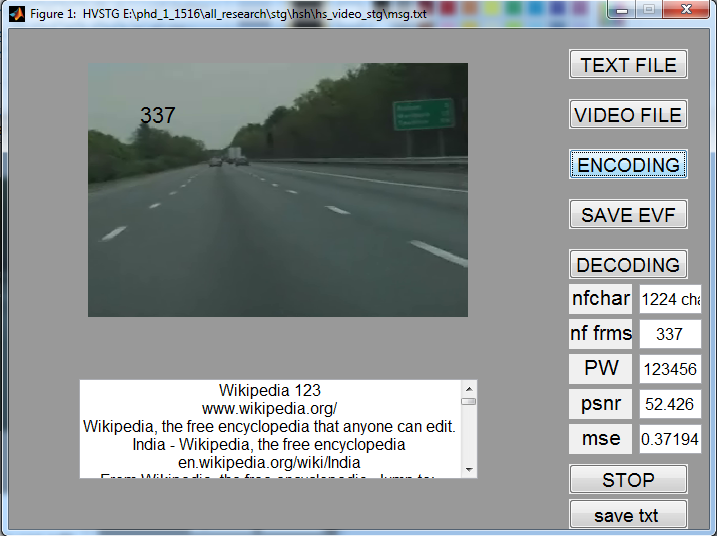Click the mse label
Viewport: 717px width, 536px height.
pyautogui.click(x=600, y=439)
